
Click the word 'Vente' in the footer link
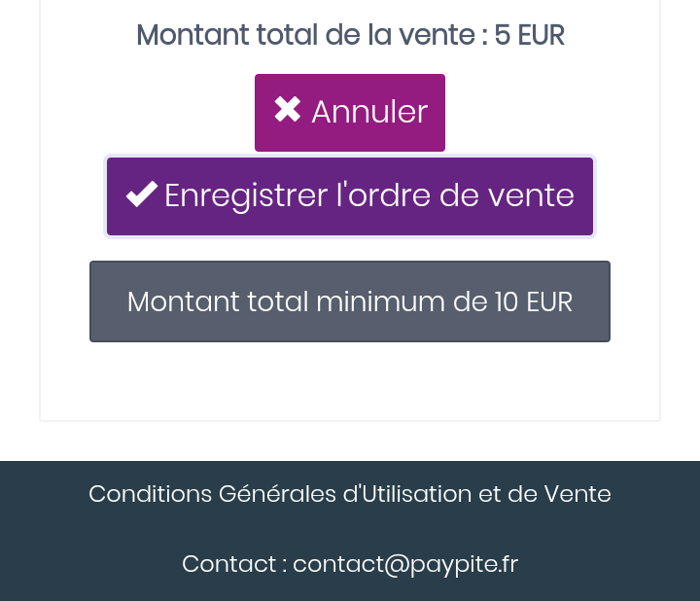pyautogui.click(x=577, y=494)
